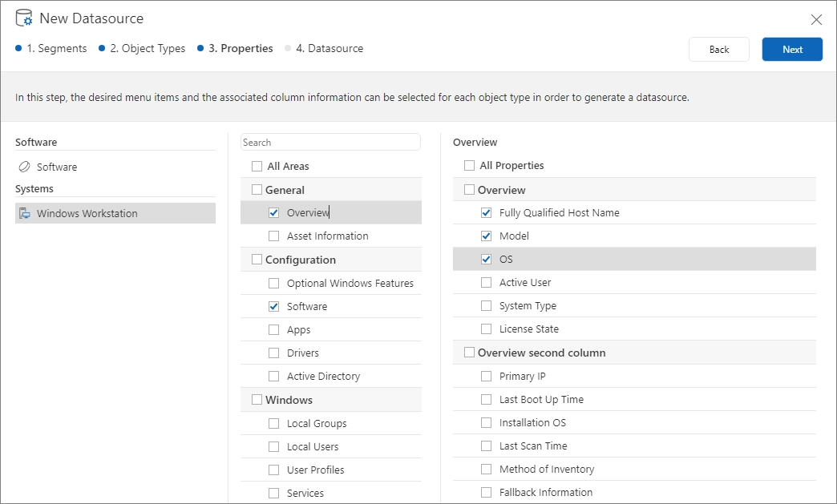
Task: Click the Next button
Action: (x=792, y=49)
